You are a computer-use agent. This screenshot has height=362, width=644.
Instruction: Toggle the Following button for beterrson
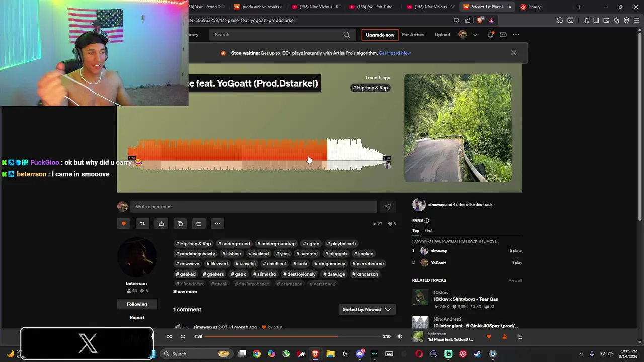click(x=137, y=304)
